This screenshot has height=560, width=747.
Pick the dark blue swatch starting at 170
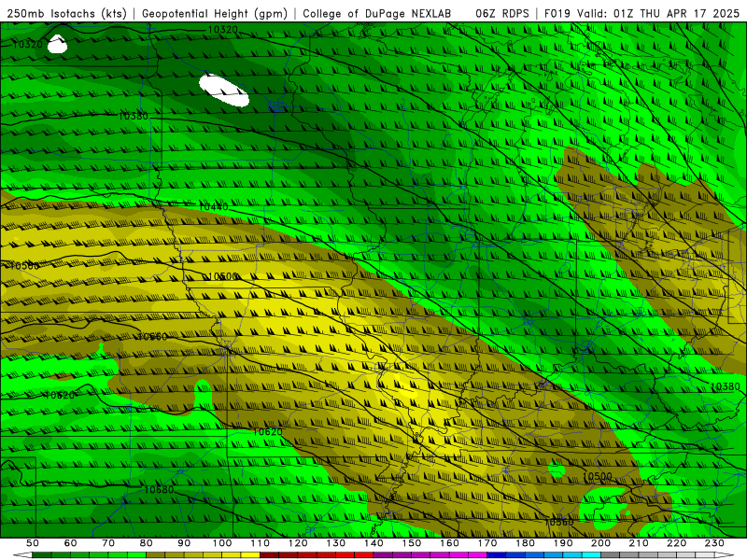click(497, 555)
